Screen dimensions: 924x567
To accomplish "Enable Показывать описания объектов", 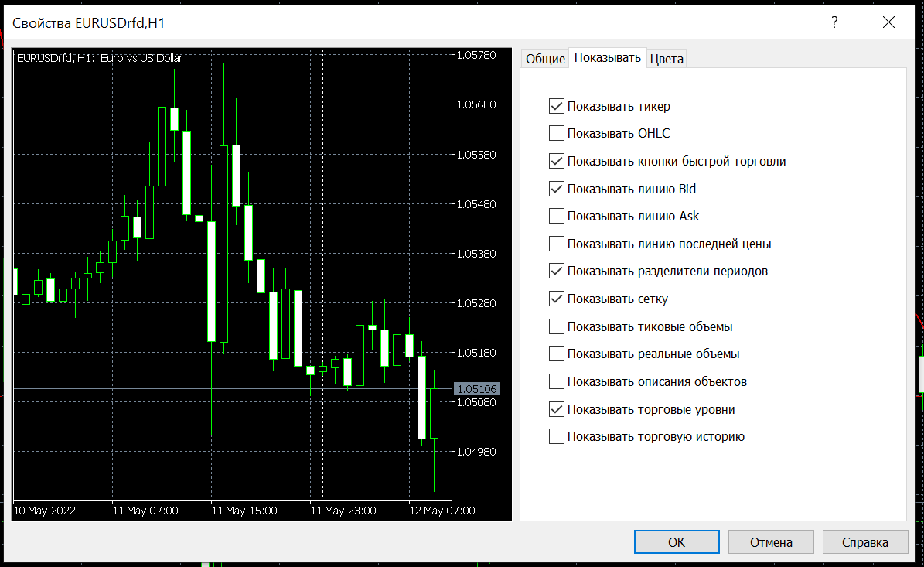I will click(556, 381).
